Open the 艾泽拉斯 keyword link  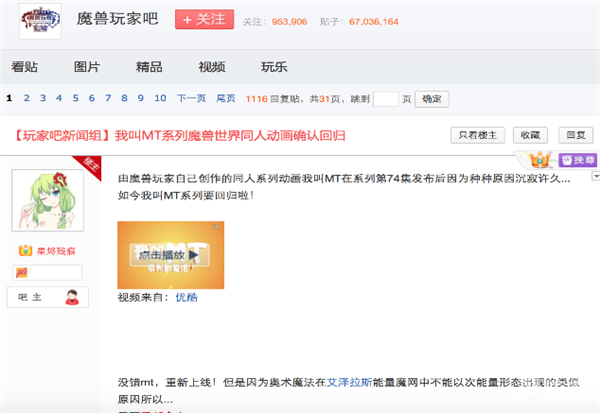pyautogui.click(x=349, y=382)
